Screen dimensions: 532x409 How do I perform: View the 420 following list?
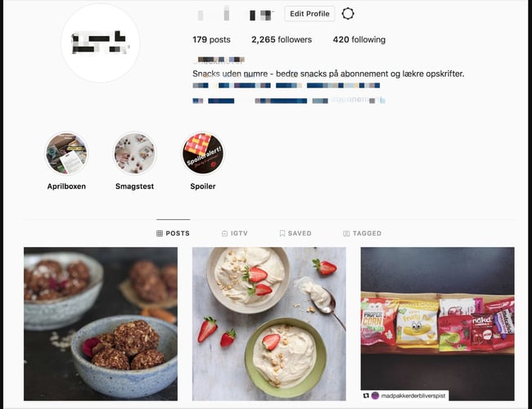(x=359, y=40)
